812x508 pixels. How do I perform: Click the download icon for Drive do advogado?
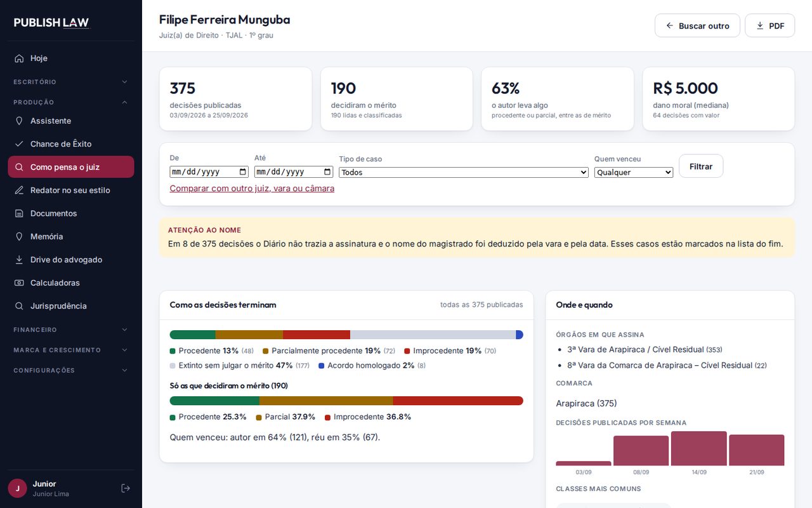(19, 260)
